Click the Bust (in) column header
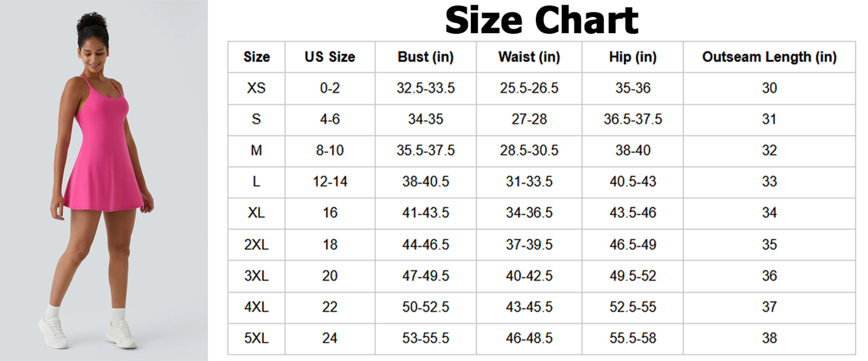 tap(426, 57)
